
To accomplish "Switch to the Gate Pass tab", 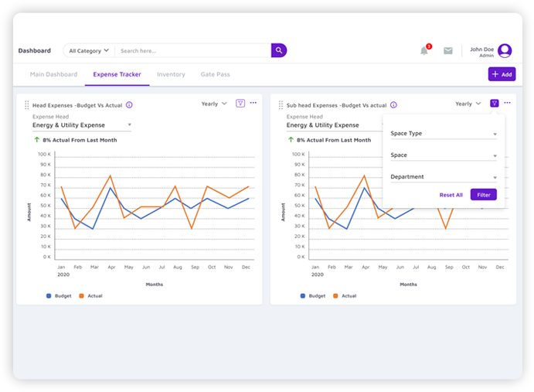I will coord(216,74).
